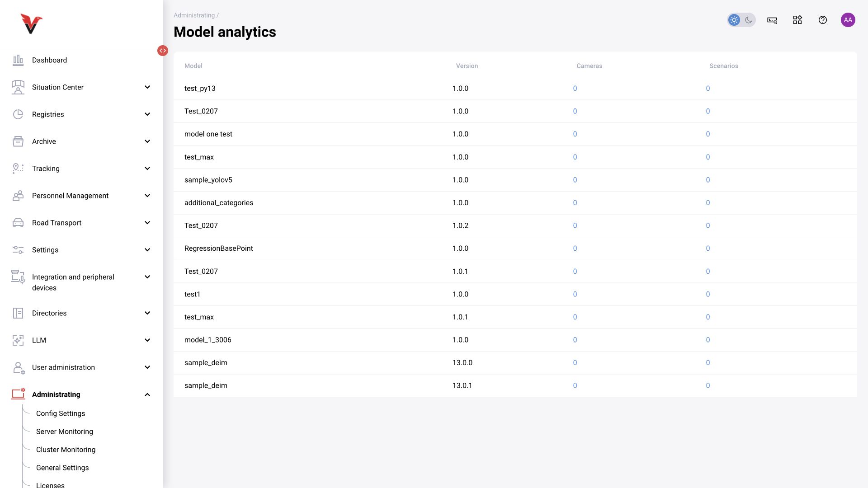Open the widgets grid icon in header

(797, 20)
